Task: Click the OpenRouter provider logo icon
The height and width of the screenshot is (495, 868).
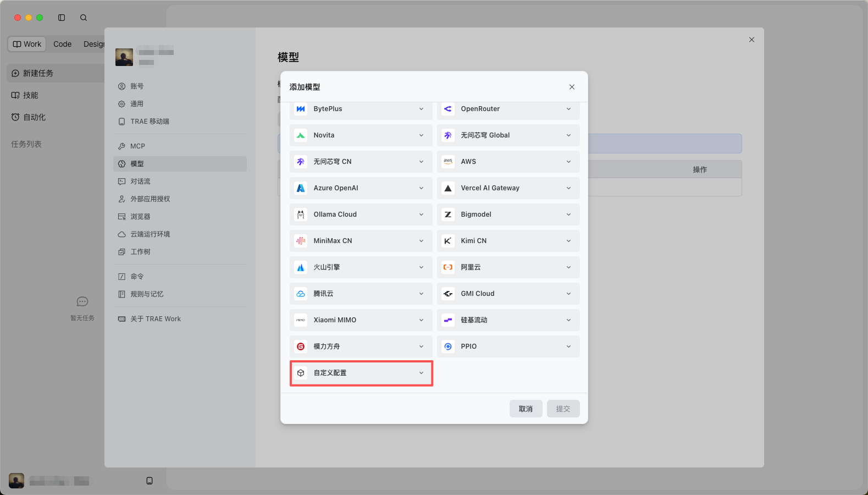Action: pyautogui.click(x=448, y=109)
